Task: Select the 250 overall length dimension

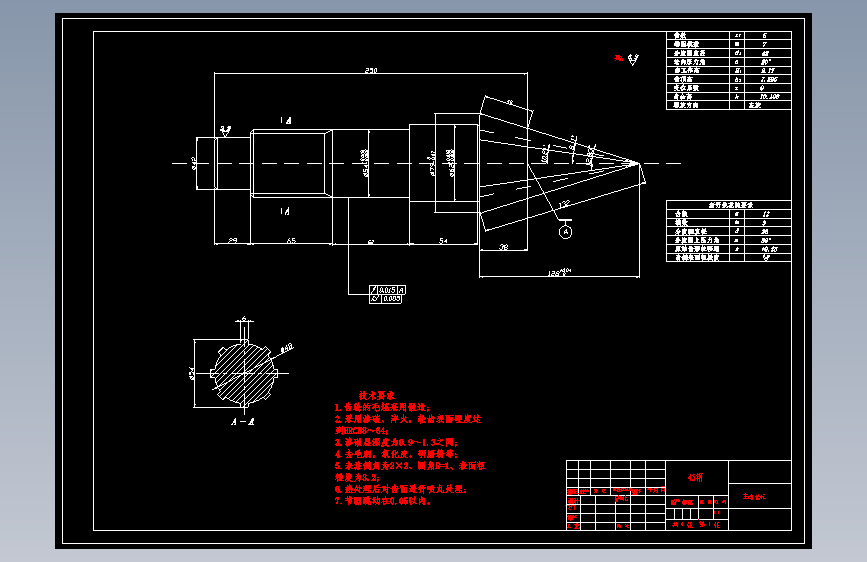Action: 371,70
